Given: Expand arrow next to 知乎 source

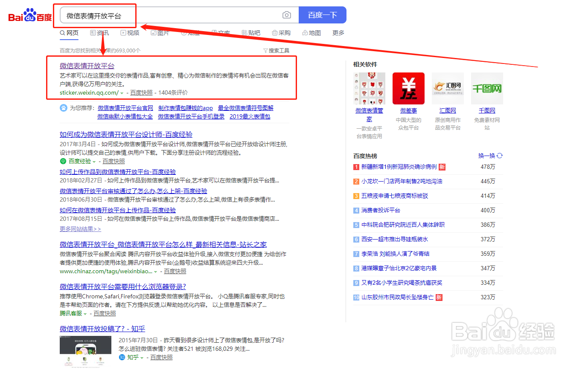Looking at the screenshot, I should (142, 358).
